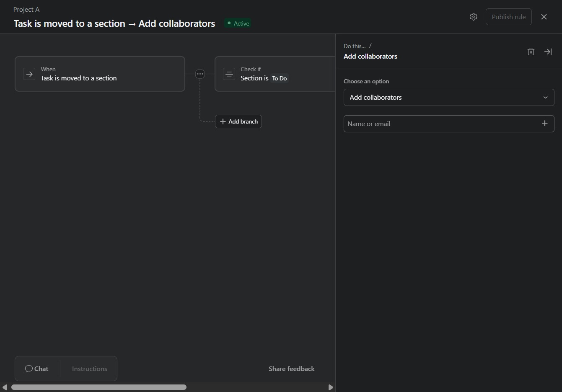Click the Project A breadcrumb
Screen dimensions: 562x392
pos(26,9)
